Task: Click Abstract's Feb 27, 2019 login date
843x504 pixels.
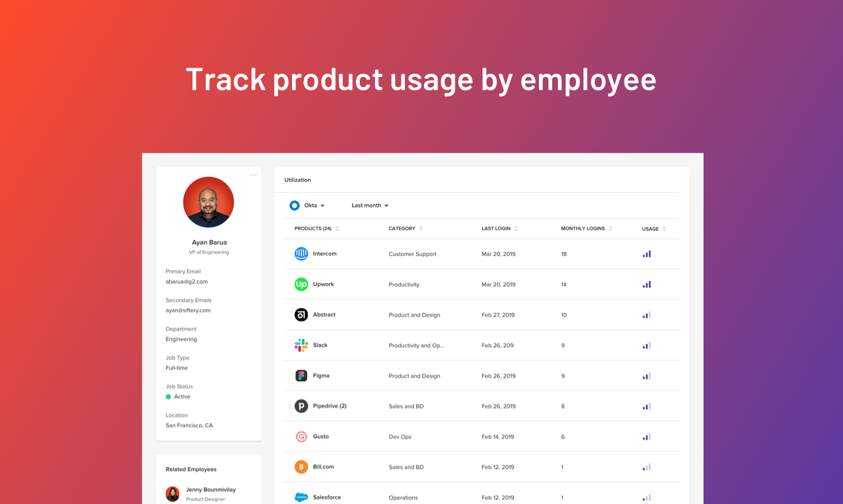Action: coord(498,315)
